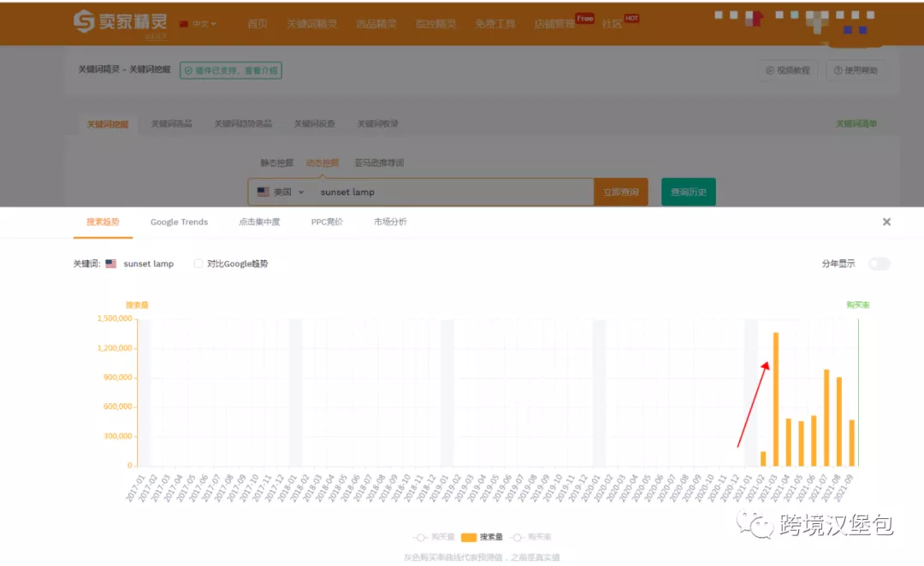
Task: Click the 2021-03 search volume bar
Action: tap(776, 399)
